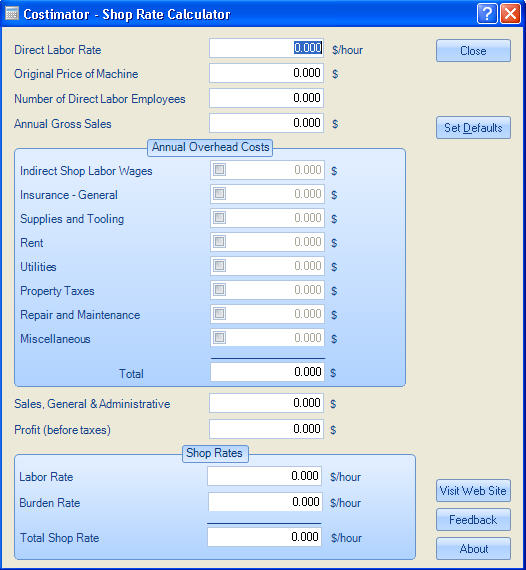
Task: Toggle the Utilities checkbox
Action: [219, 265]
